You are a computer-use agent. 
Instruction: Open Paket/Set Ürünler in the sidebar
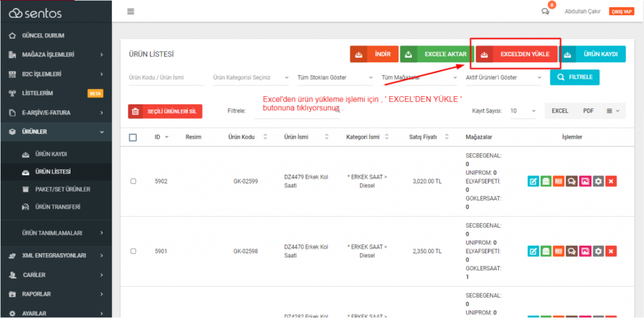click(x=62, y=189)
